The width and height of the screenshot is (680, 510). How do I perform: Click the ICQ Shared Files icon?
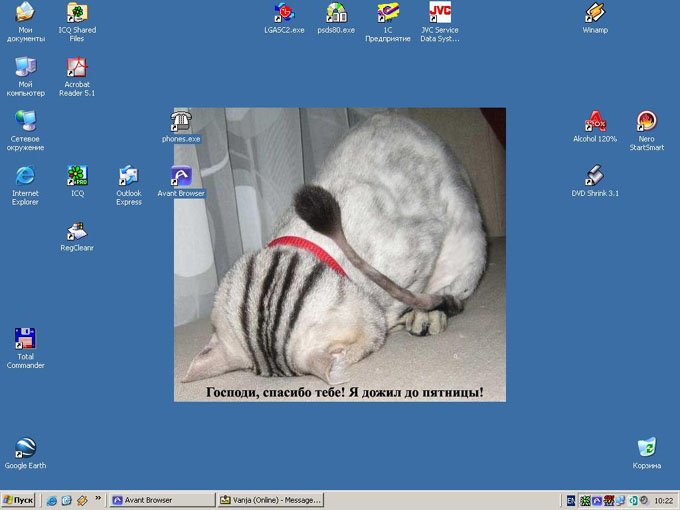[77, 14]
